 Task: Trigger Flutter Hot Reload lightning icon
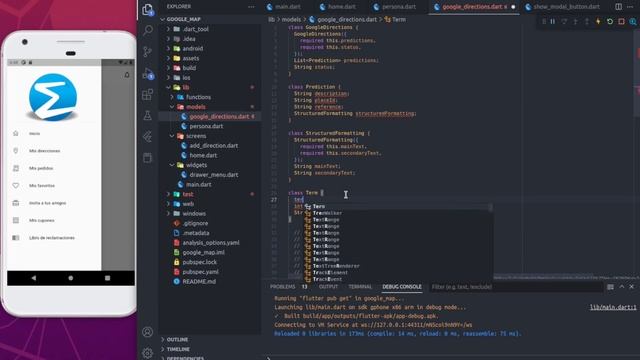coord(598,22)
